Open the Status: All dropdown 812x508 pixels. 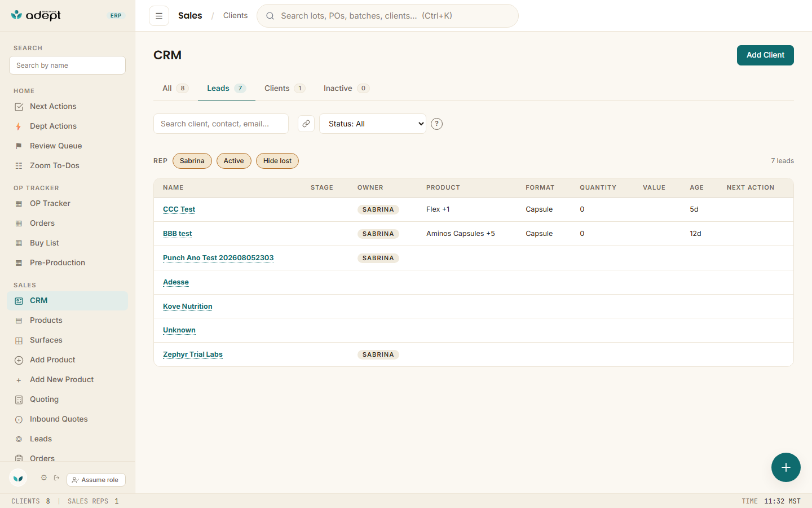[373, 124]
